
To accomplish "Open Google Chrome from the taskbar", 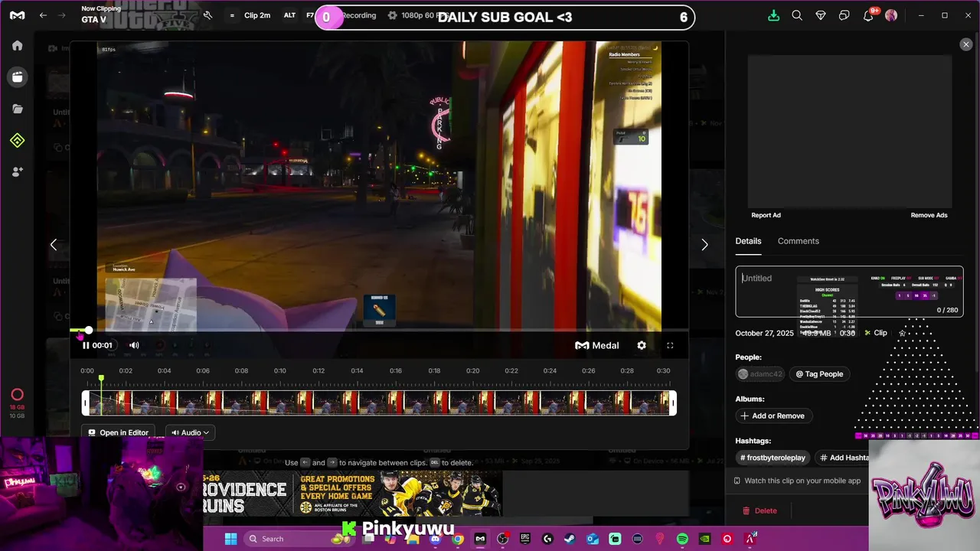I will 458,539.
